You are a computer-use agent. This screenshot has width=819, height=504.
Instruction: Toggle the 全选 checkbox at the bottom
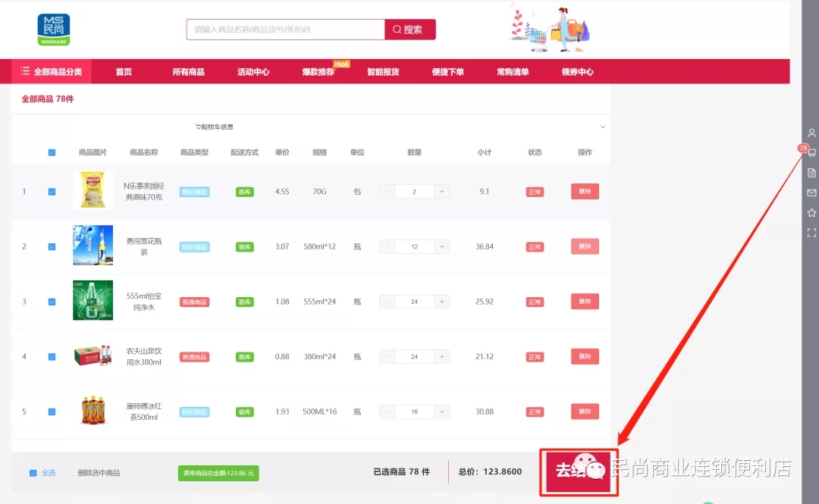point(33,473)
